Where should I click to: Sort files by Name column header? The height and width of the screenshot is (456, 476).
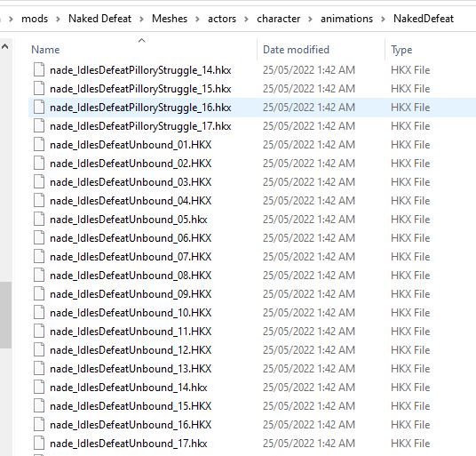coord(45,50)
